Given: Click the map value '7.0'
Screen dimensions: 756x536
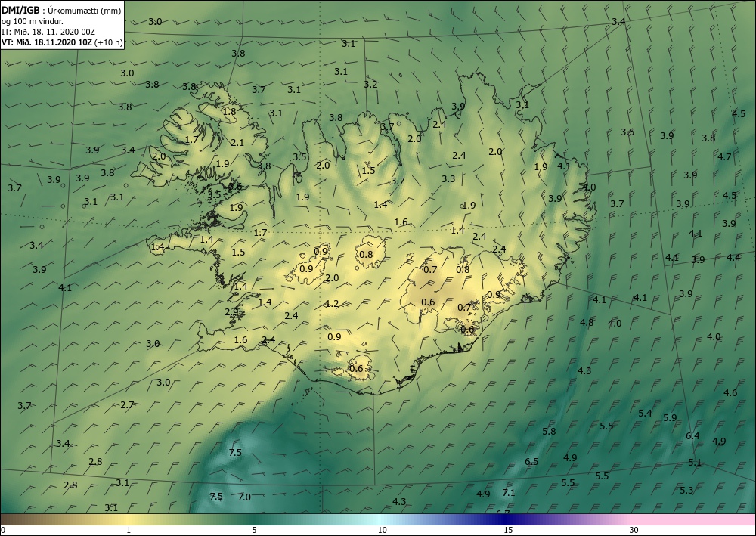Looking at the screenshot, I should pos(244,497).
